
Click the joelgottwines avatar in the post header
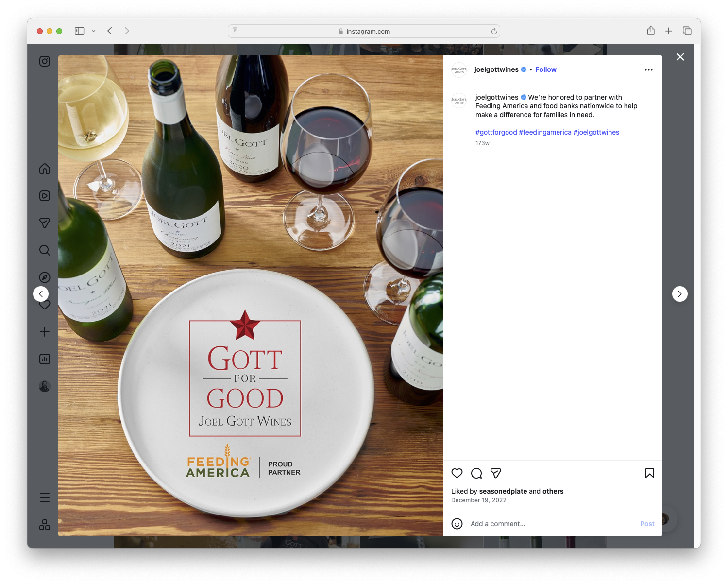[459, 70]
